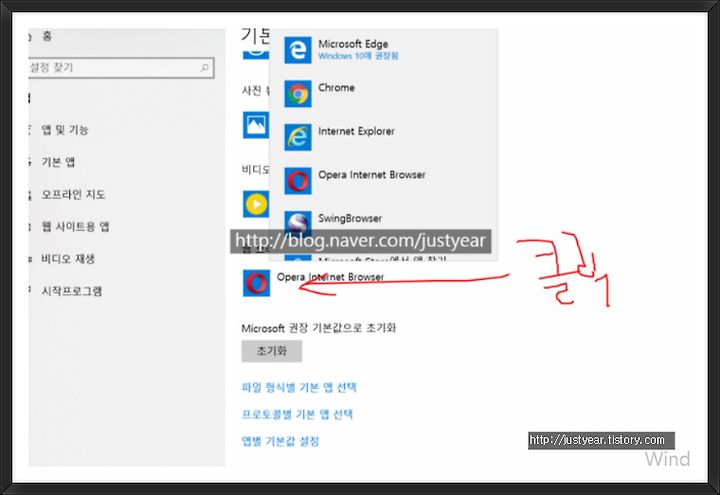Go to 홈 in the settings sidebar
This screenshot has width=720, height=495.
click(47, 36)
